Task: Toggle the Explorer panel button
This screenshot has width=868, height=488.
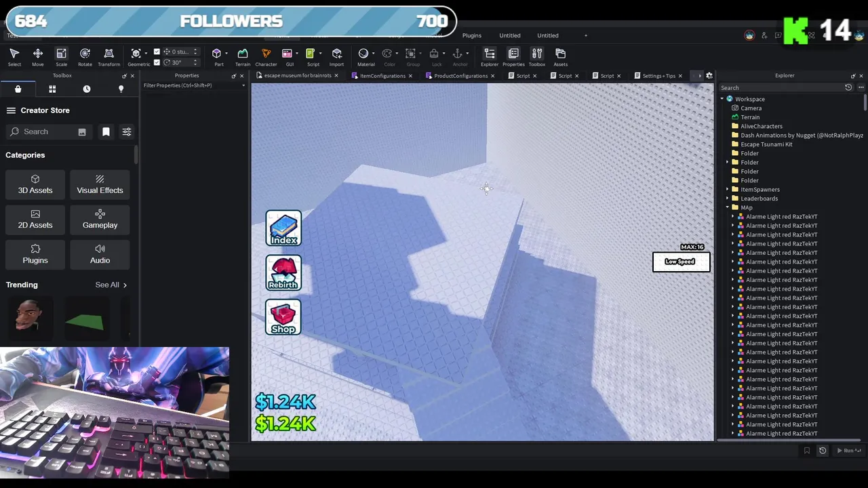Action: pos(490,57)
